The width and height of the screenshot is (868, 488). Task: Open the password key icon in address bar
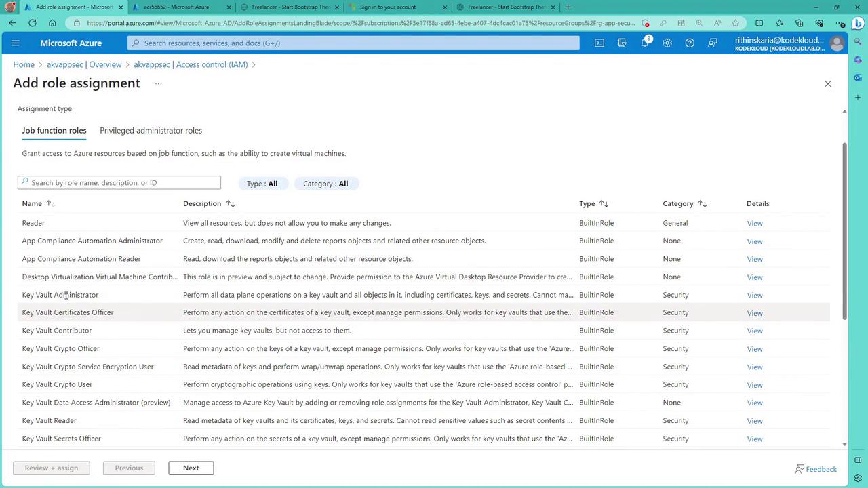click(x=663, y=23)
